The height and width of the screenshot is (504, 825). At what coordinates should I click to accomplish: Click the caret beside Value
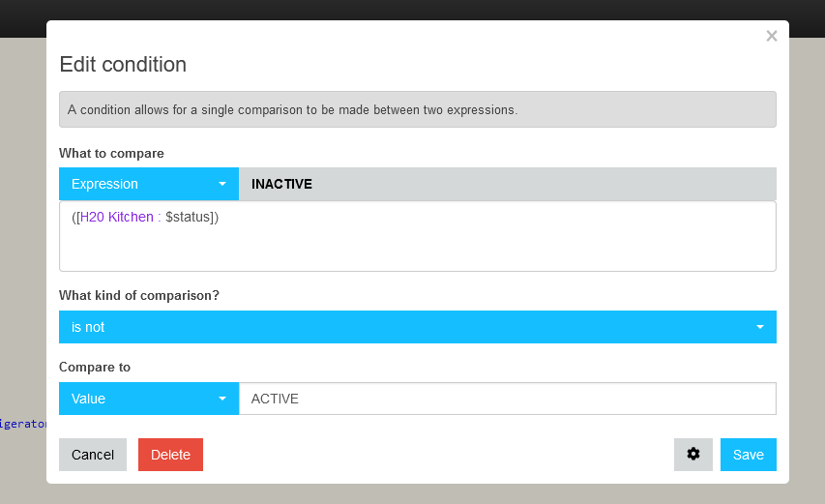point(222,399)
